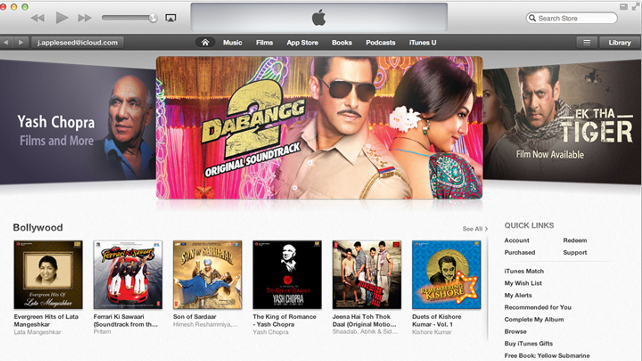
Task: Open the Ek Tha Tiger banner
Action: click(562, 122)
